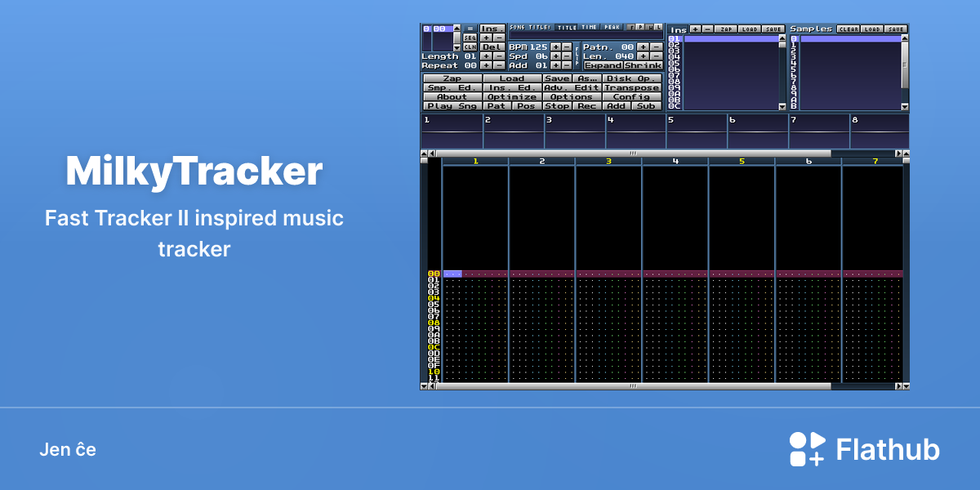
Task: Lower BPM with its minus button
Action: tap(567, 47)
